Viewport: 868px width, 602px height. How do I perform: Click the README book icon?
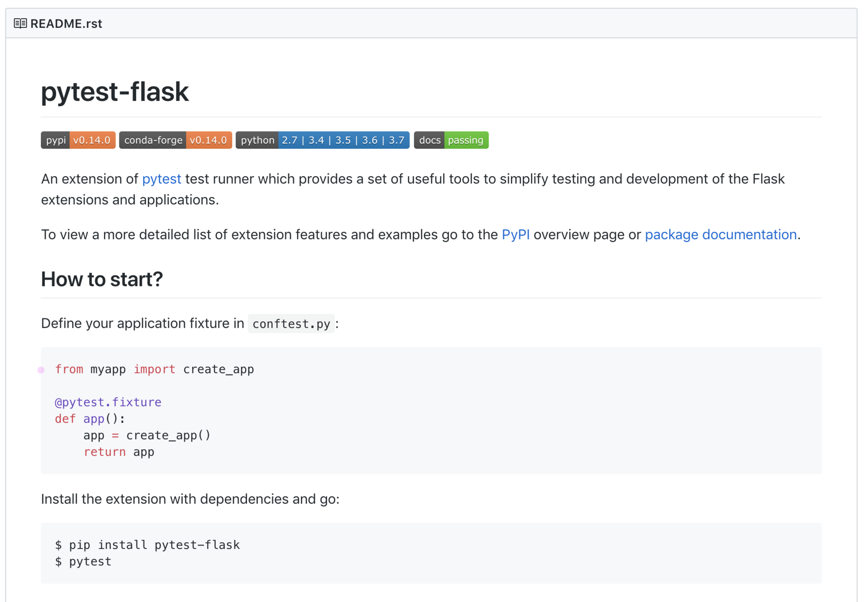[20, 23]
